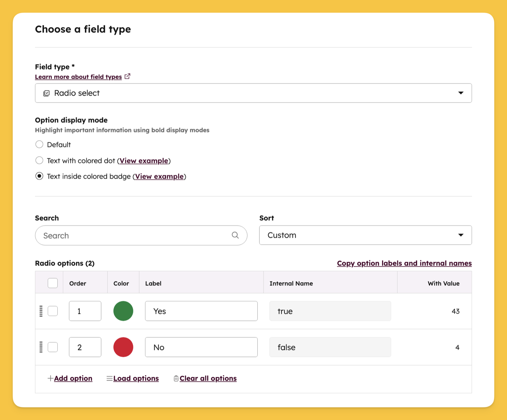Open Copy option labels and internal names
The height and width of the screenshot is (420, 507).
[x=404, y=263]
